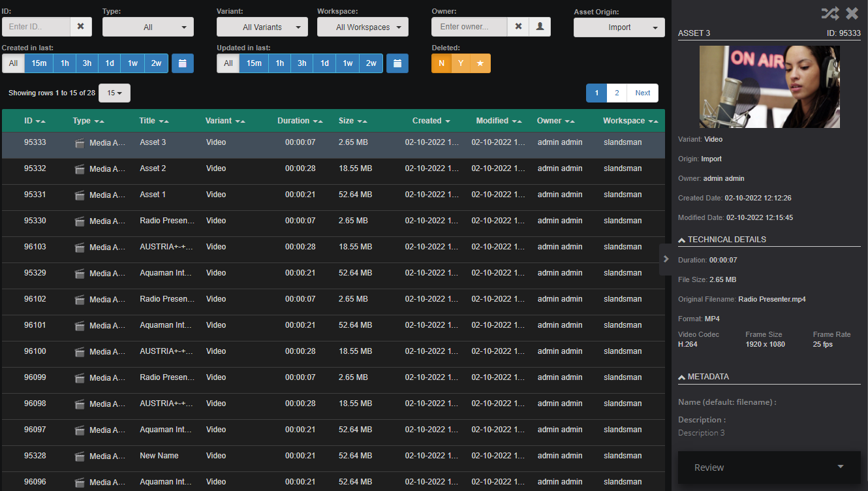Open the Asset Origin dropdown
Image resolution: width=868 pixels, height=491 pixels.
(619, 27)
